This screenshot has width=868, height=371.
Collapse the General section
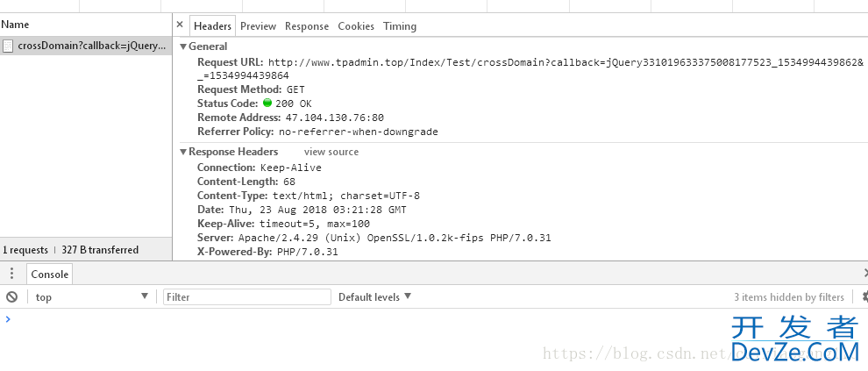click(183, 46)
